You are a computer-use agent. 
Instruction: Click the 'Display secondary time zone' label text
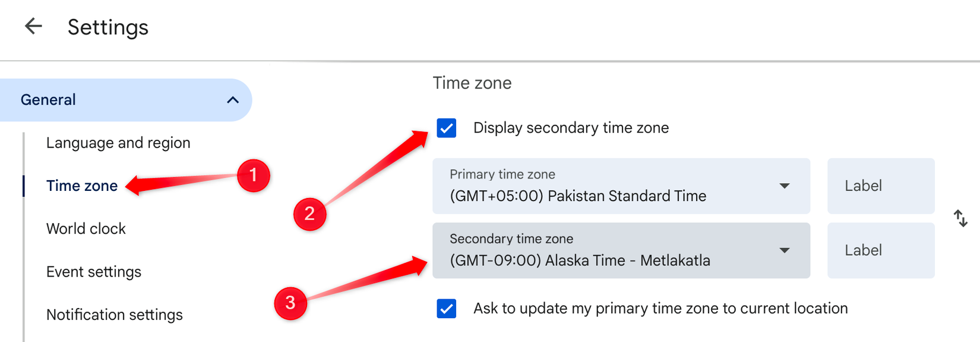pos(571,128)
